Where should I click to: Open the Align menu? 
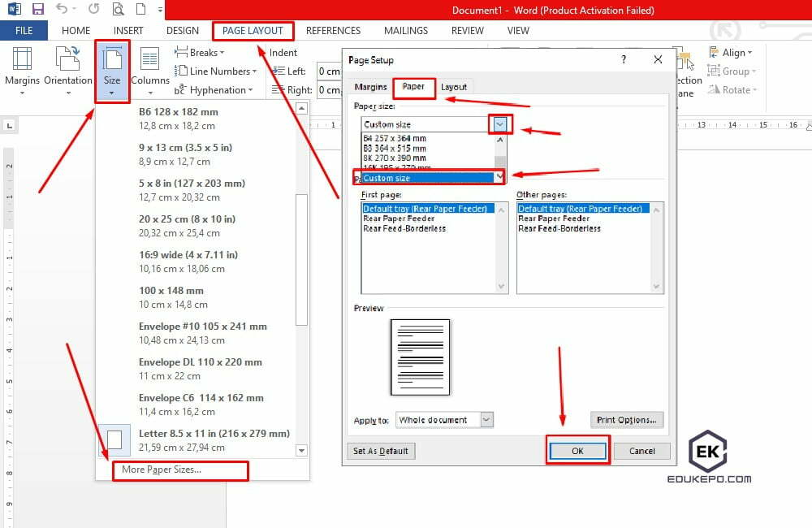[730, 52]
